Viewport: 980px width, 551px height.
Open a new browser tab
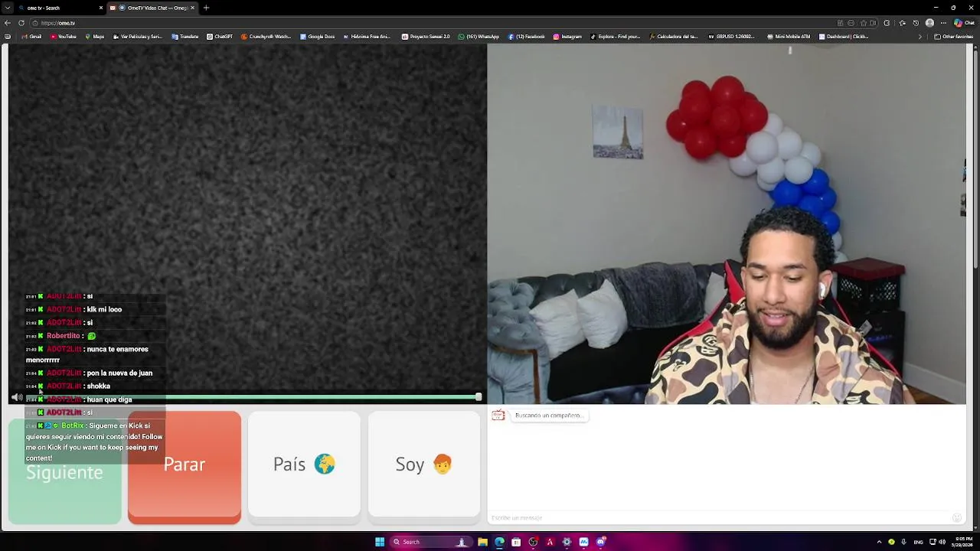(206, 8)
